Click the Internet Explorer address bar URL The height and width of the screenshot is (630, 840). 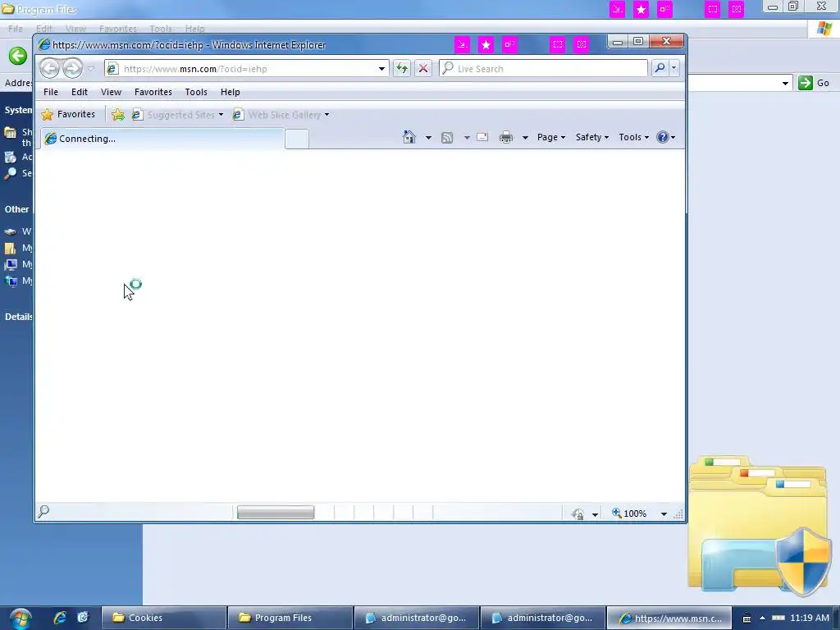click(195, 69)
